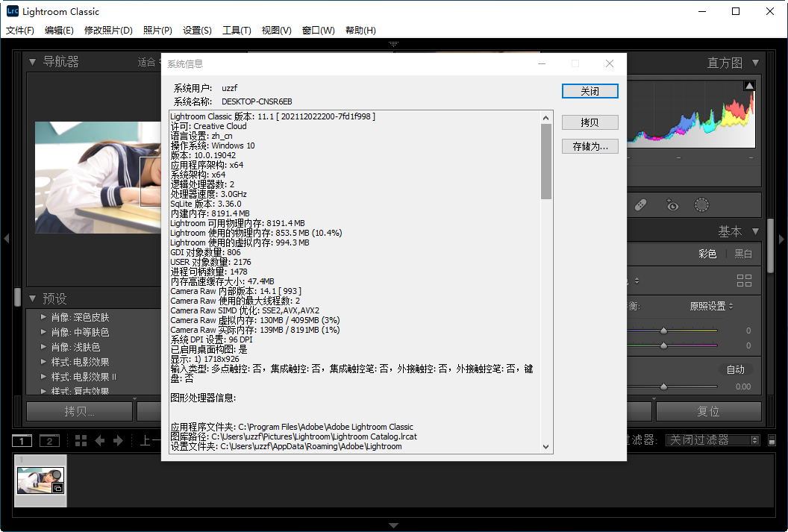Click the previous photo arrow
The height and width of the screenshot is (532, 788).
(100, 440)
